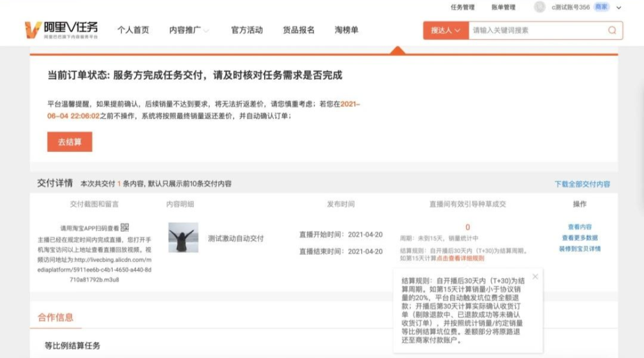
Task: Open 官方活动 menu item
Action: (247, 30)
